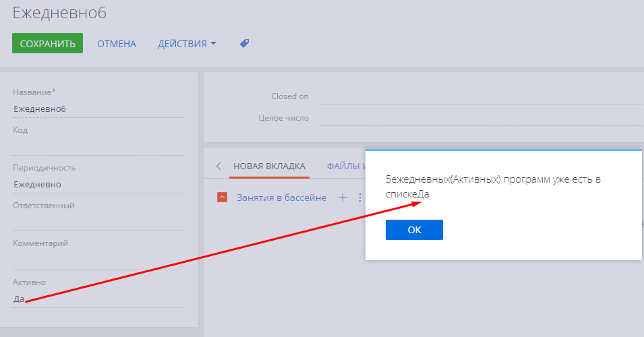Click the Активно field showing Да
The image size is (644, 337).
98,299
